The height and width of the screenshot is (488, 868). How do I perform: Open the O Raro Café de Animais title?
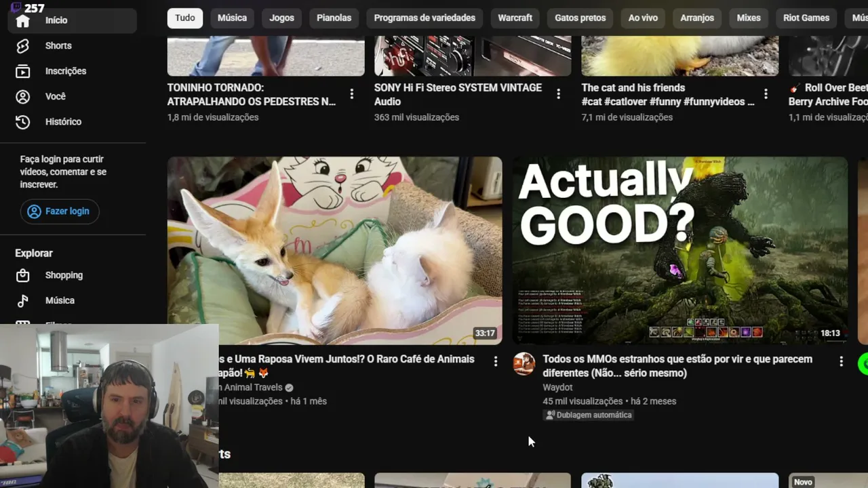(347, 366)
